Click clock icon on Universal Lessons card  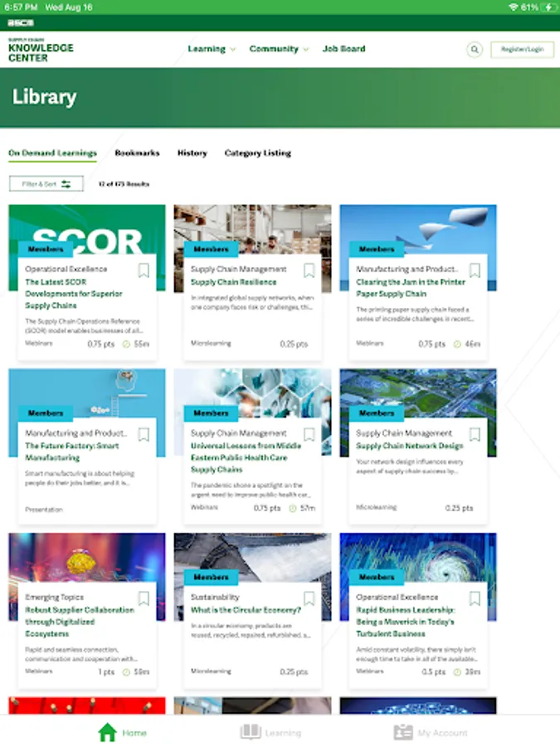(x=292, y=508)
